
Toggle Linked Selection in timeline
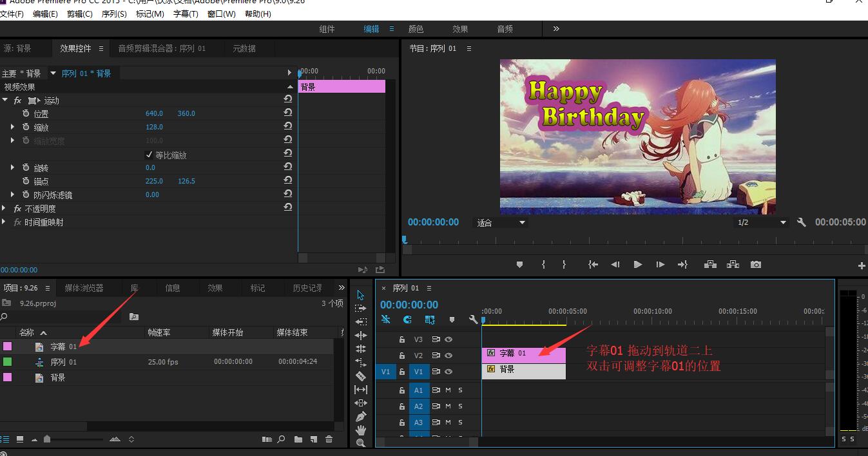click(430, 319)
